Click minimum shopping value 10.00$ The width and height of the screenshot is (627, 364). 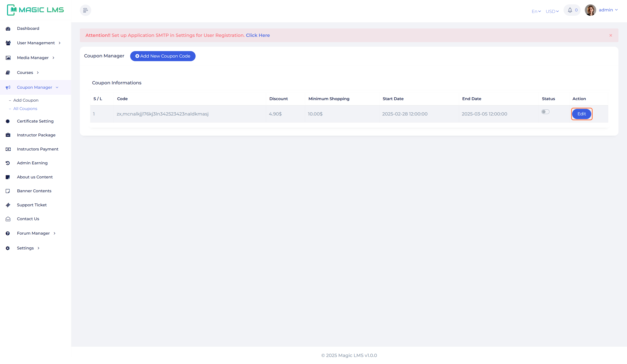[315, 114]
